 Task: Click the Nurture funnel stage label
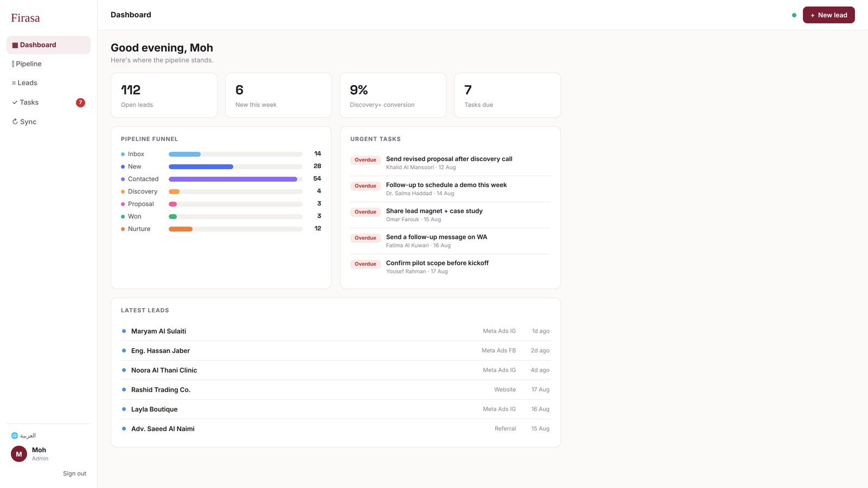coord(139,229)
